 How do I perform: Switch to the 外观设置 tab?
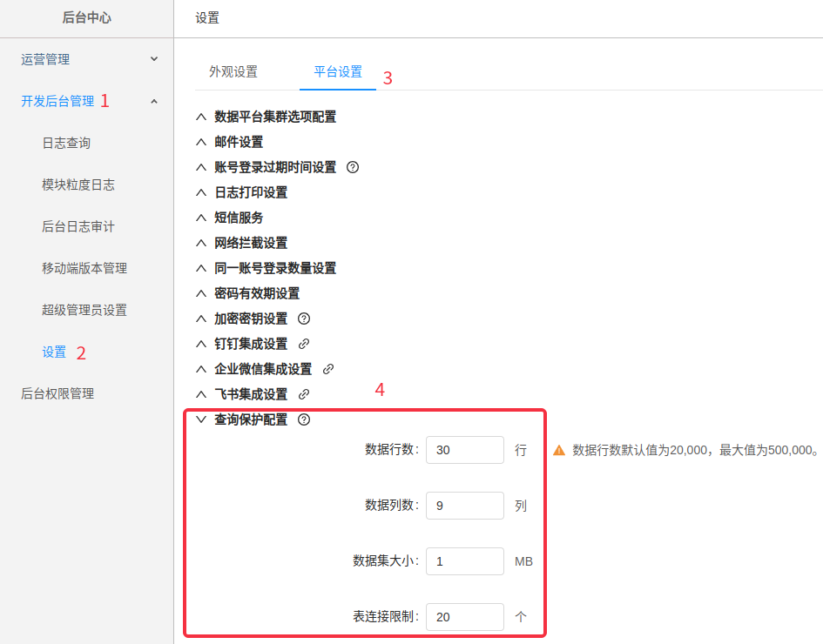pos(233,72)
